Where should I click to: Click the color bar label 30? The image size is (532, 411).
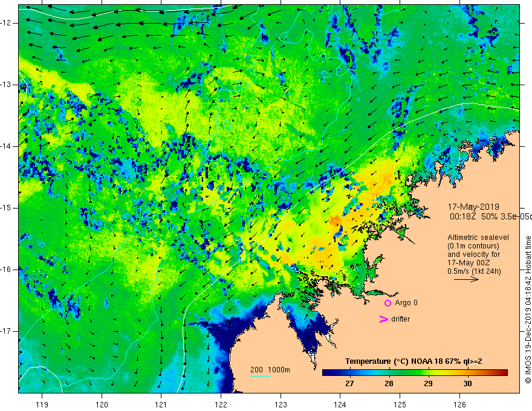pyautogui.click(x=467, y=384)
